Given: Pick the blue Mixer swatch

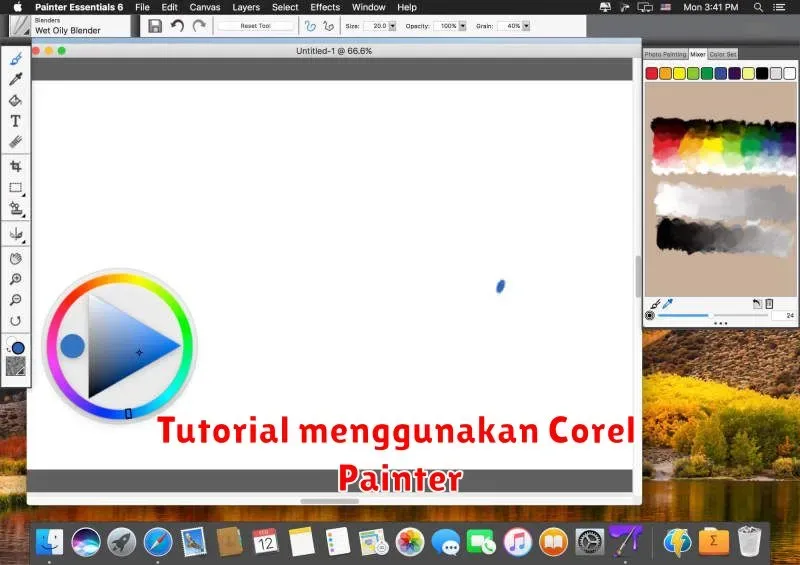Looking at the screenshot, I should point(720,73).
